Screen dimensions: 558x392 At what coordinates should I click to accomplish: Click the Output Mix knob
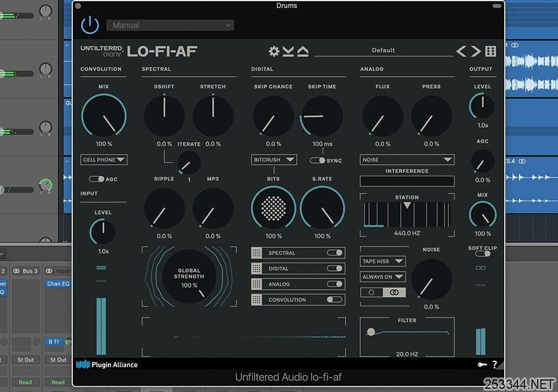pos(482,214)
